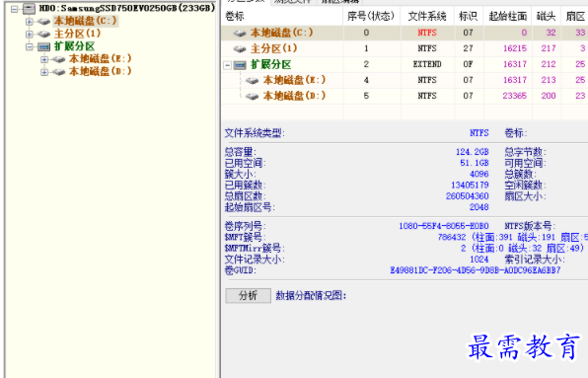The width and height of the screenshot is (588, 378).
Task: Collapse 扩展分区 node in the left tree
Action: click(29, 46)
